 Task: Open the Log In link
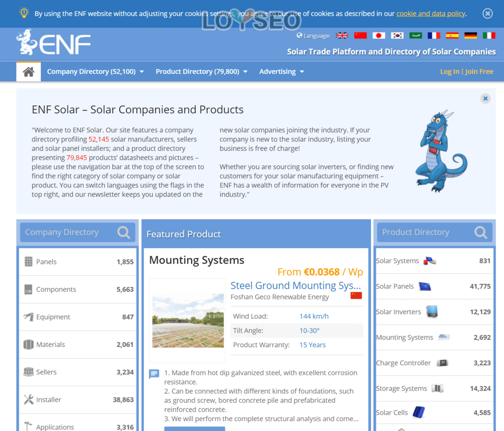[449, 72]
